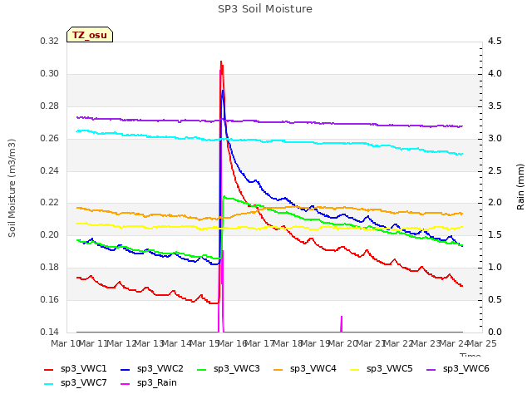Image resolution: width=532 pixels, height=399 pixels.
Task: Toggle sp3_VWC2 series in legend
Action: [x=151, y=369]
